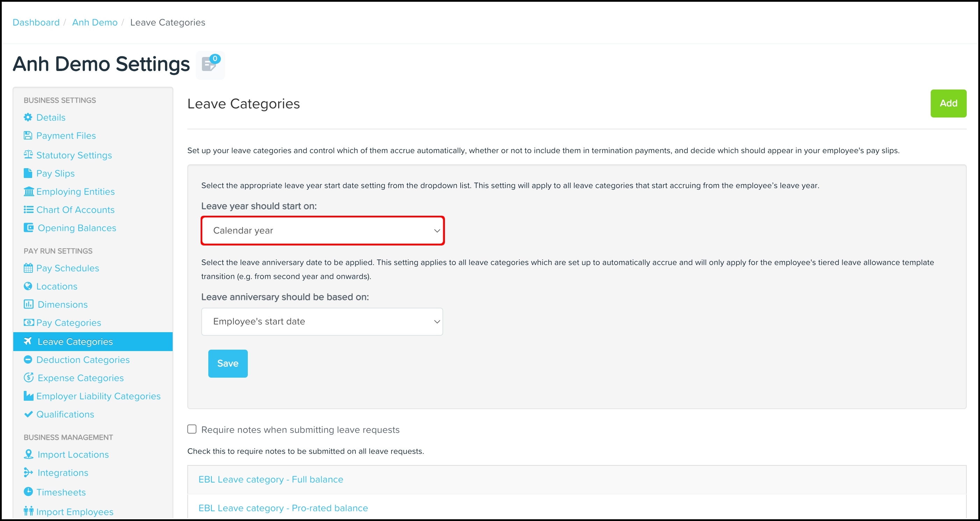Viewport: 980px width, 521px height.
Task: Click the green Add button
Action: tap(949, 104)
